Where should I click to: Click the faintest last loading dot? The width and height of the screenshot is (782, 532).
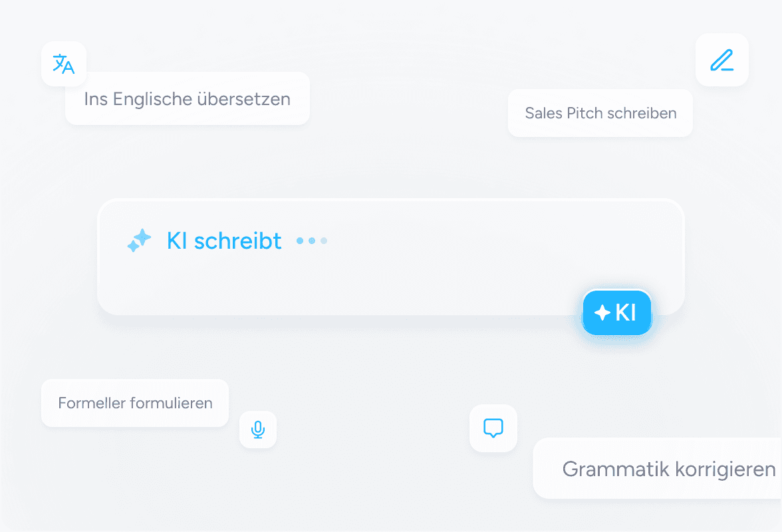[324, 241]
